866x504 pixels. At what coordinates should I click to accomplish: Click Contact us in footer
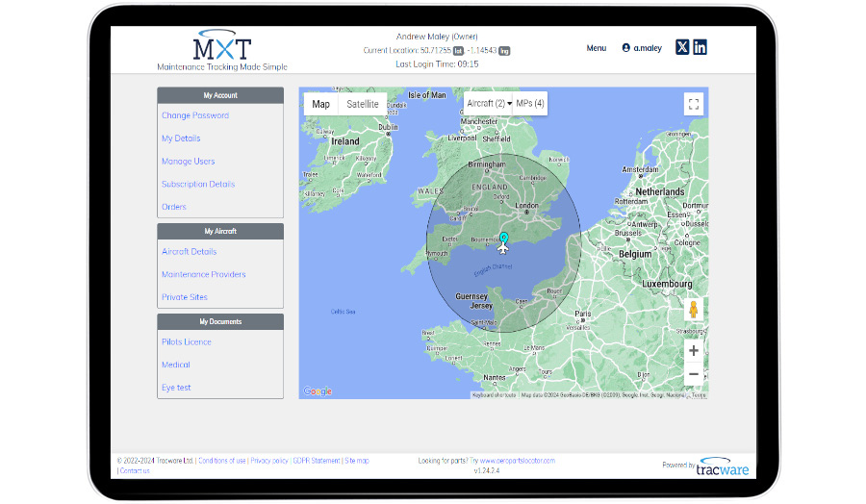tap(135, 471)
